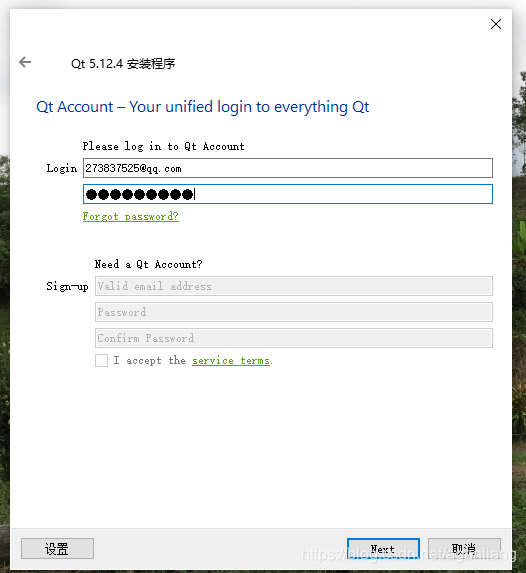Select the sign-up Password field
This screenshot has height=573, width=526.
point(294,312)
